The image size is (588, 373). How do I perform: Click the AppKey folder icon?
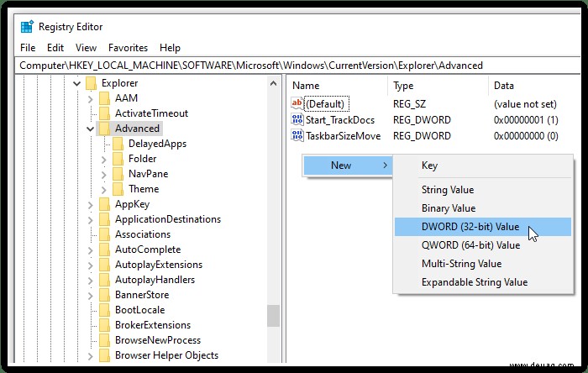[105, 204]
